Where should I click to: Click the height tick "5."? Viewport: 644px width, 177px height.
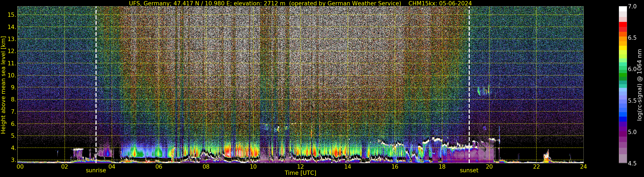13,136
